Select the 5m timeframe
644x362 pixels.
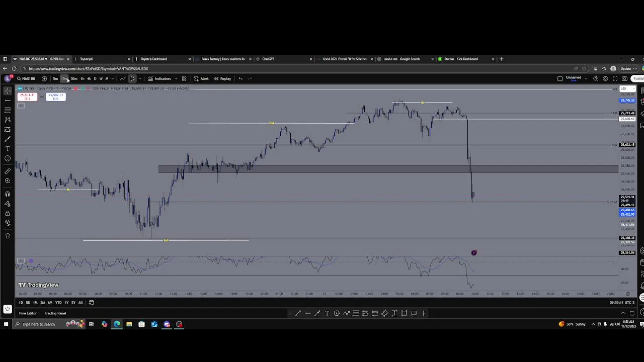pyautogui.click(x=55, y=78)
